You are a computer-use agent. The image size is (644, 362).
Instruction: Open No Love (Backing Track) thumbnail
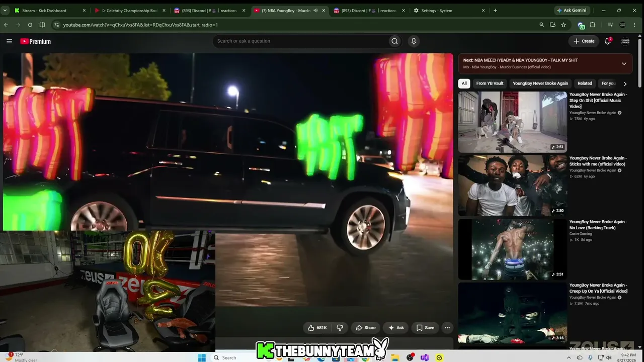pos(512,249)
